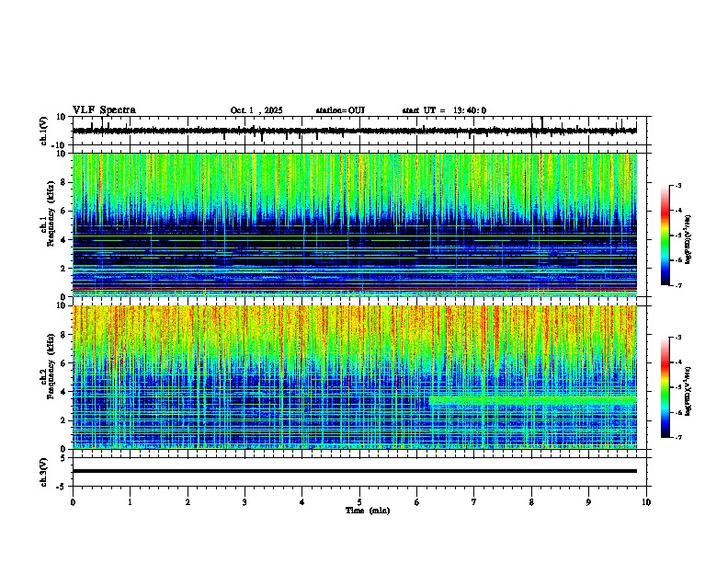Click the '8' kHz tick on ch.2 spectrogram
The image size is (728, 563).
click(63, 335)
